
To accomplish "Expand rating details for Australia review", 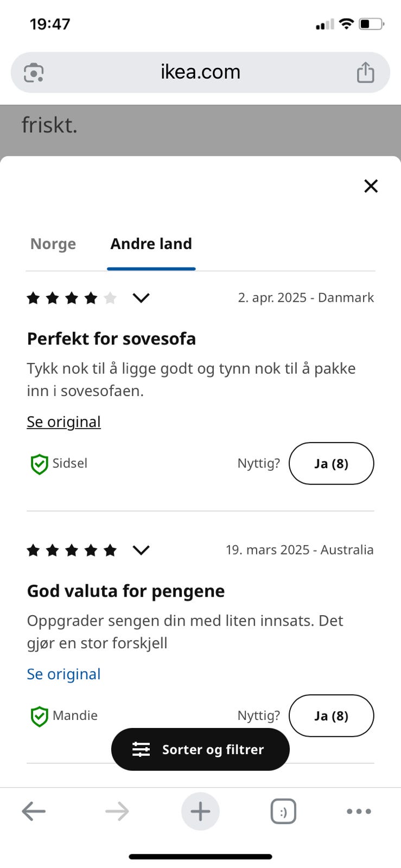I will tap(141, 550).
